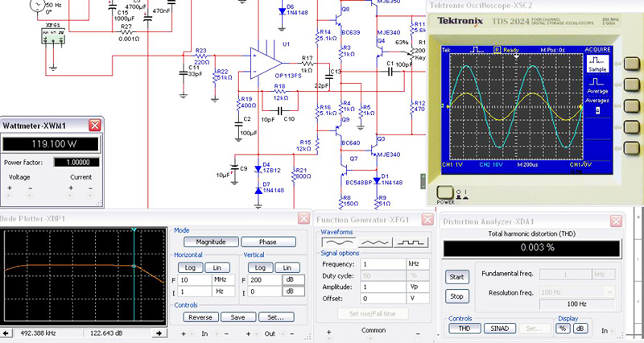Viewport: 644px width, 343px height.
Task: Select the sine waveform in Function Generator
Action: (x=338, y=242)
